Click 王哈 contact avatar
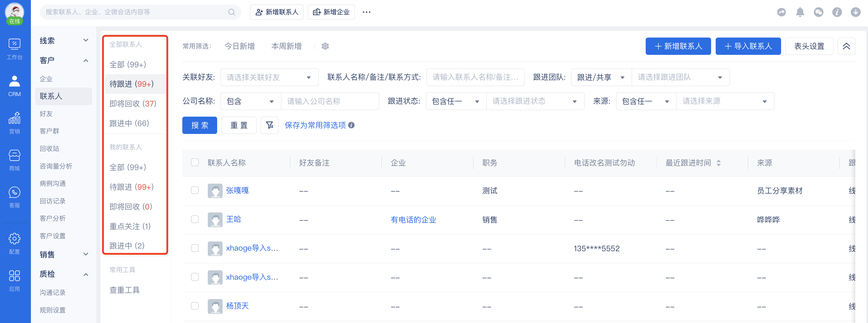868x323 pixels. coord(215,220)
